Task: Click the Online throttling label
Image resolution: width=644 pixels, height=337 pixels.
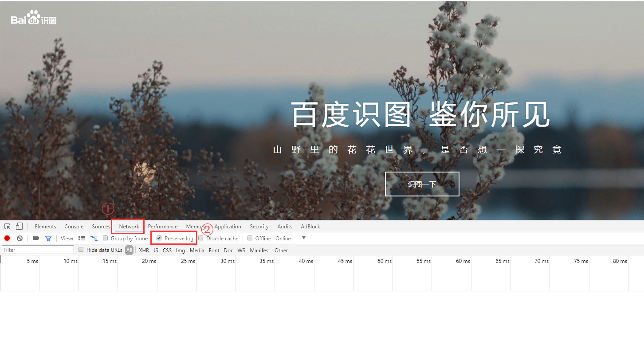Action: (x=283, y=239)
